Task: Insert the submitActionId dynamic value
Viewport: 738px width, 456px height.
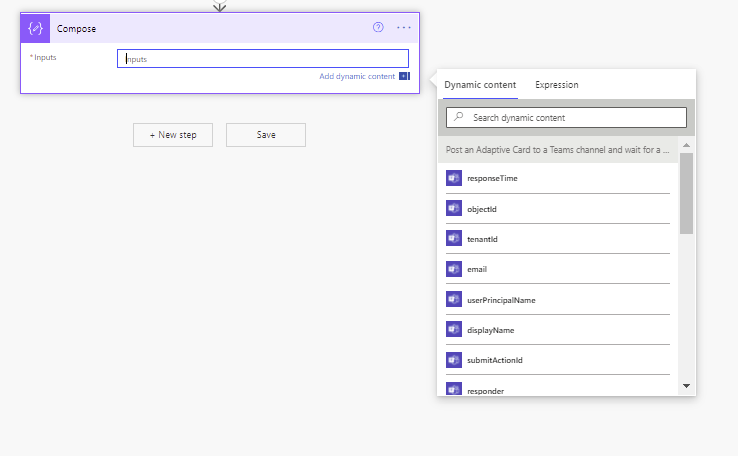Action: pos(558,360)
